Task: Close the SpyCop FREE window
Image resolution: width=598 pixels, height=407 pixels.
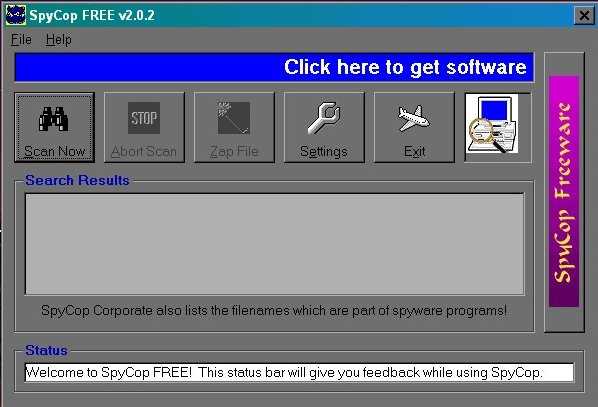Action: coord(584,16)
